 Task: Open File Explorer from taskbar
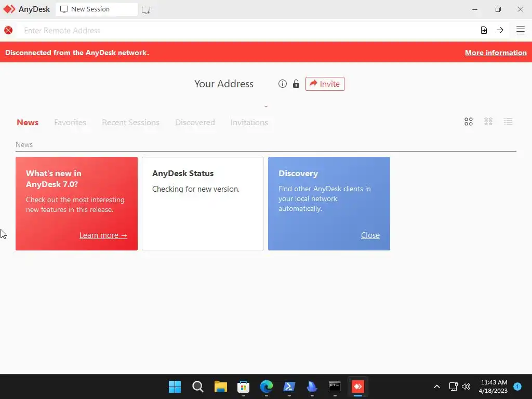click(220, 387)
